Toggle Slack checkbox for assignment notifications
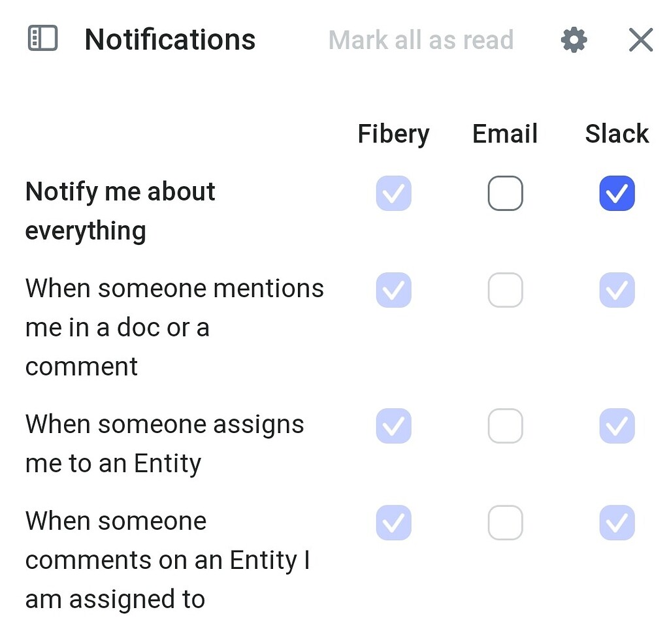 click(617, 426)
